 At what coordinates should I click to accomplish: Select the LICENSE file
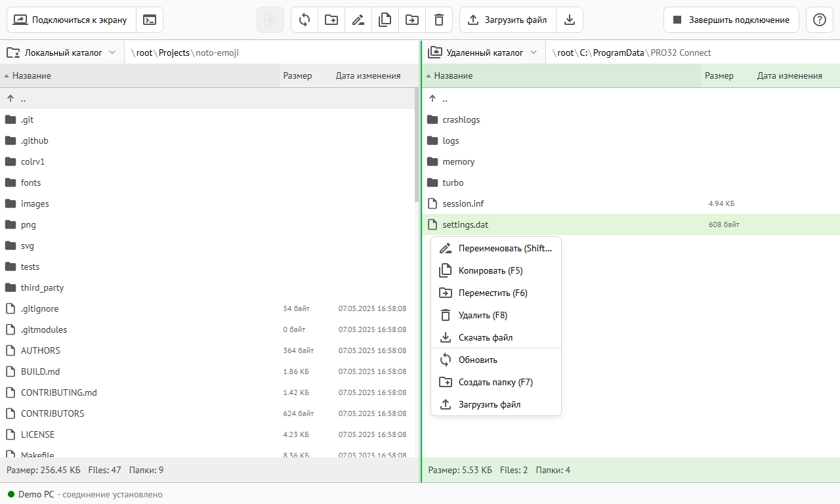pos(207,434)
